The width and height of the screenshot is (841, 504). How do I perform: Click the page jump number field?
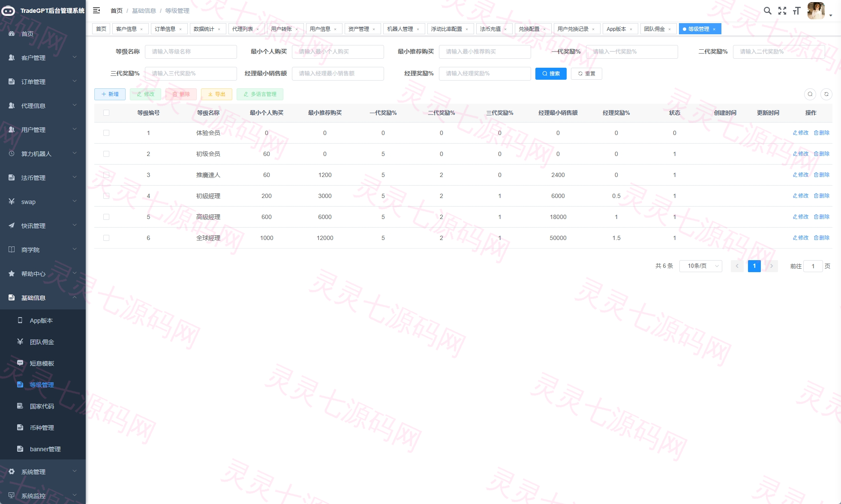tap(813, 266)
